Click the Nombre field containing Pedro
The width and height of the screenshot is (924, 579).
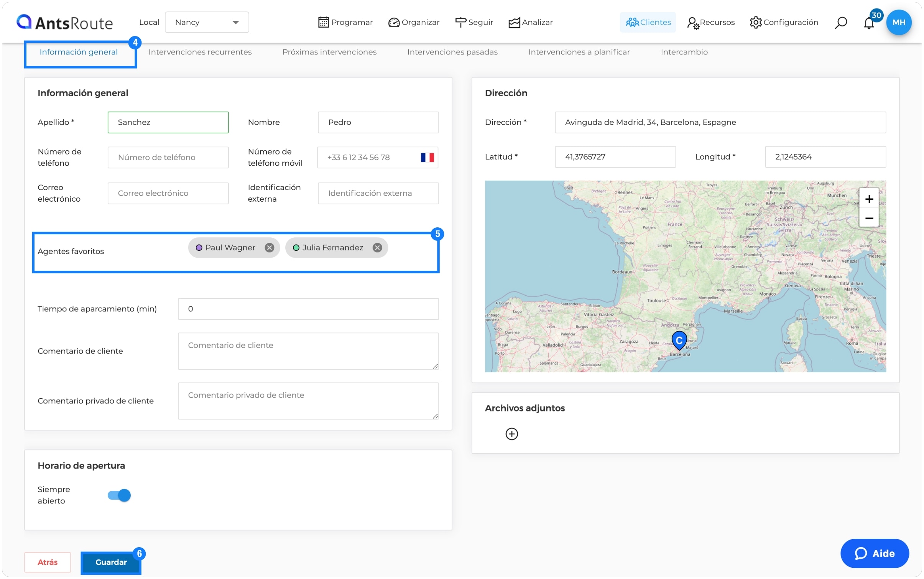tap(378, 122)
